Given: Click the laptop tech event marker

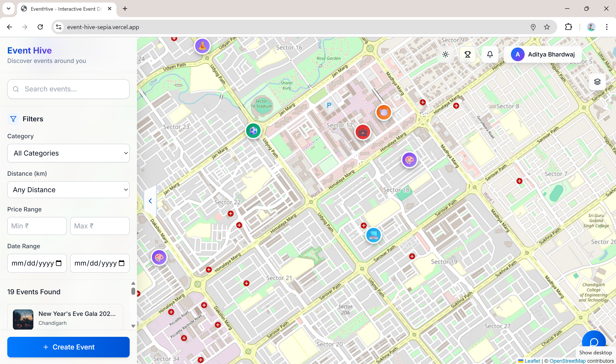Looking at the screenshot, I should 373,235.
